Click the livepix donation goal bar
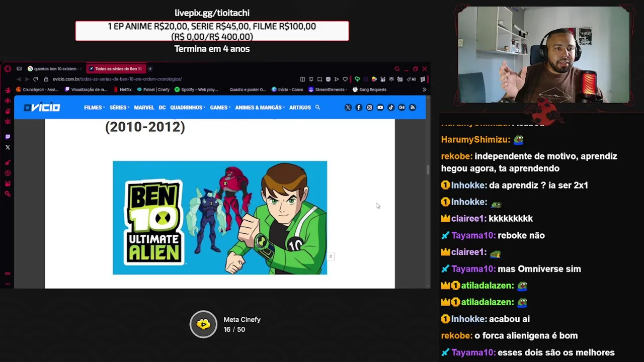Screen dimensions: 644x362 (x=212, y=31)
